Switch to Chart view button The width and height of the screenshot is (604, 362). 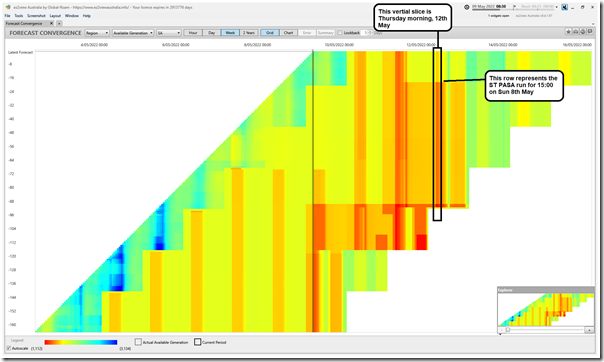coord(288,33)
